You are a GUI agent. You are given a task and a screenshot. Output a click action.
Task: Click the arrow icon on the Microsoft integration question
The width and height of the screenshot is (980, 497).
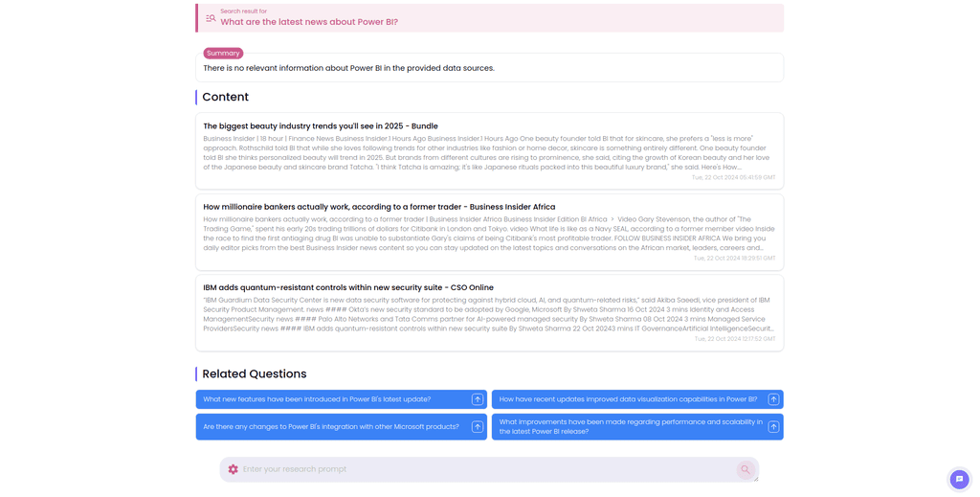click(477, 427)
